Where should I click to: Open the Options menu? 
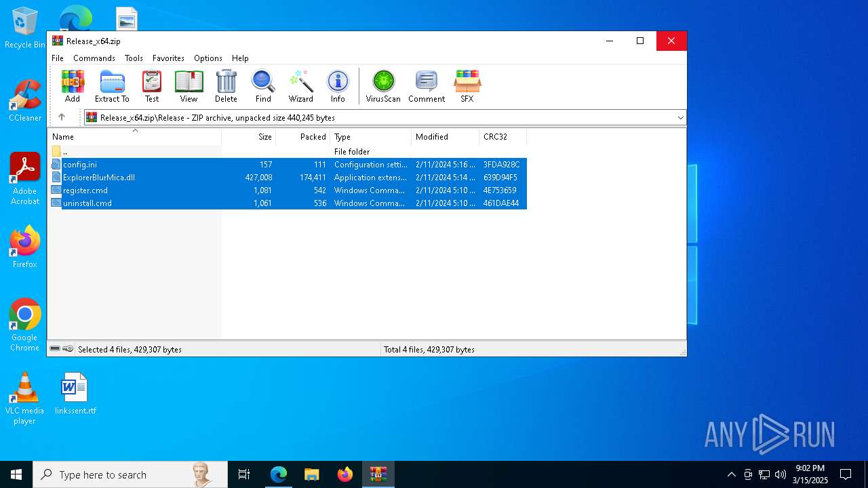pos(208,58)
